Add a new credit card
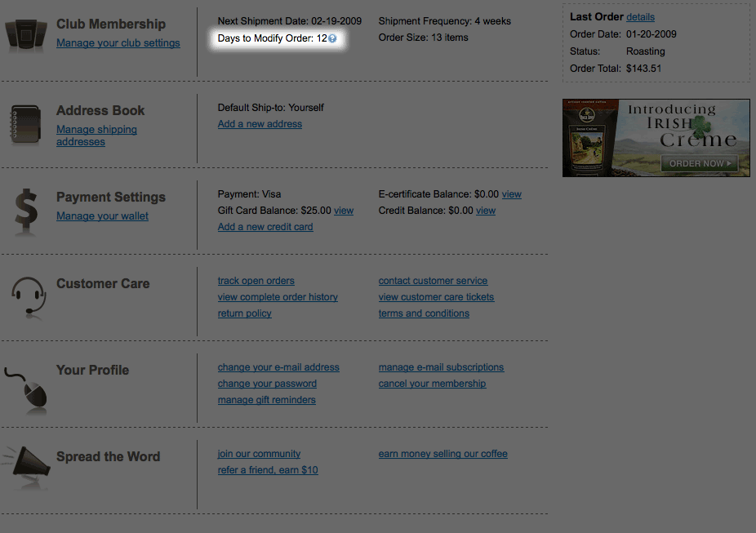This screenshot has width=756, height=533. point(265,226)
